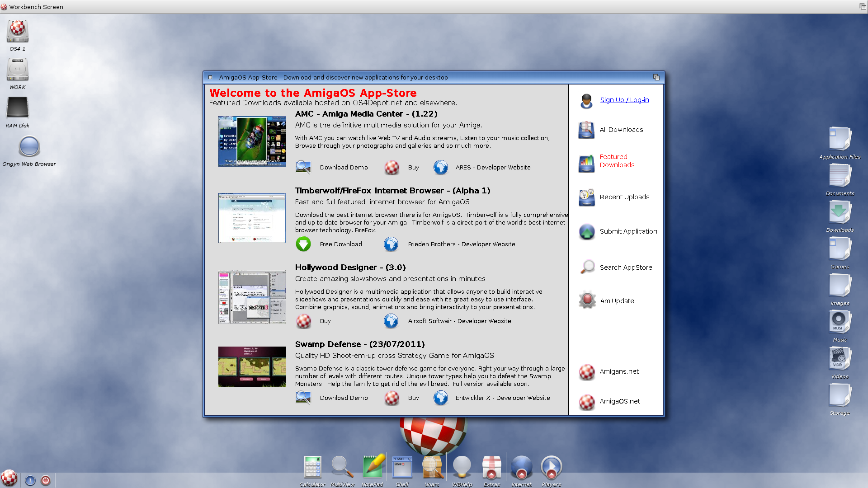Select the RAM Disk icon
This screenshot has width=868, height=488.
click(18, 108)
